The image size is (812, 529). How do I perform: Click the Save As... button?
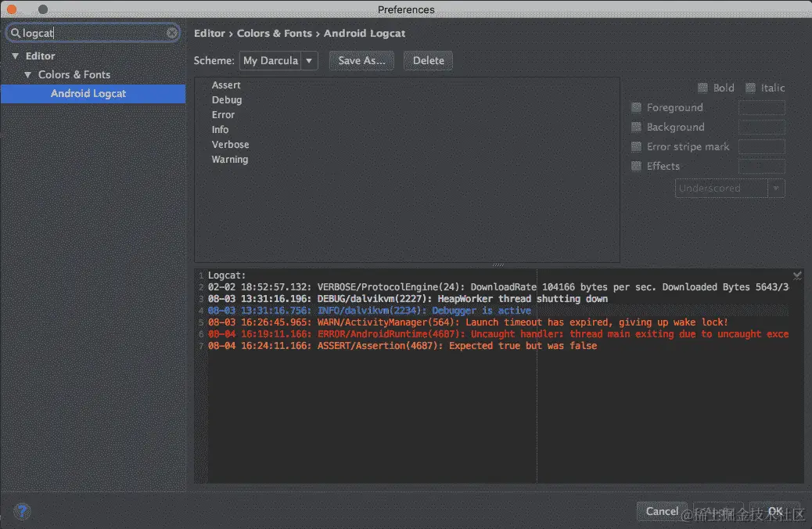(361, 60)
